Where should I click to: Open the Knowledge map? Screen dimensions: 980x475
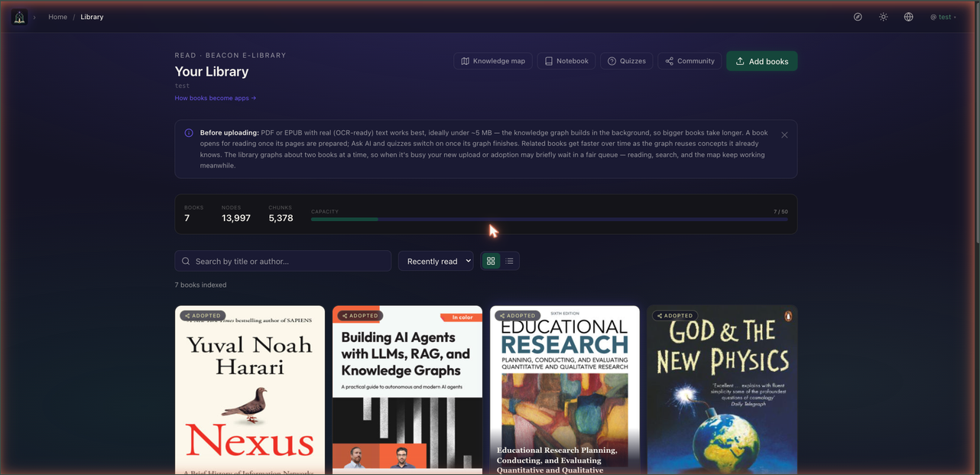coord(493,61)
